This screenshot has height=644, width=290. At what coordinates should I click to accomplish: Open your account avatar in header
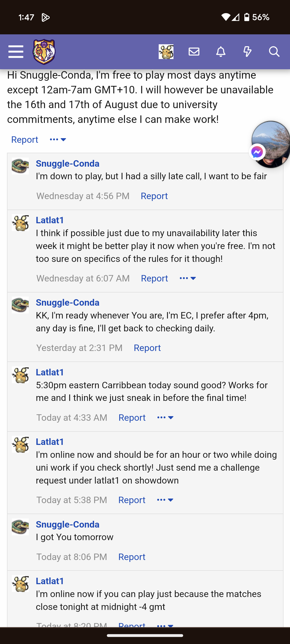pos(166,52)
